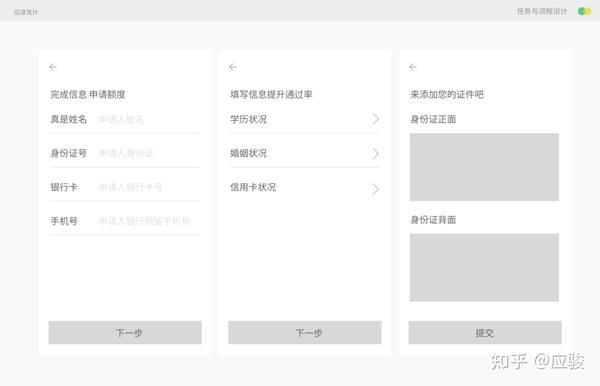Click the 真是姓名 field label
600x386 pixels.
[x=68, y=119]
